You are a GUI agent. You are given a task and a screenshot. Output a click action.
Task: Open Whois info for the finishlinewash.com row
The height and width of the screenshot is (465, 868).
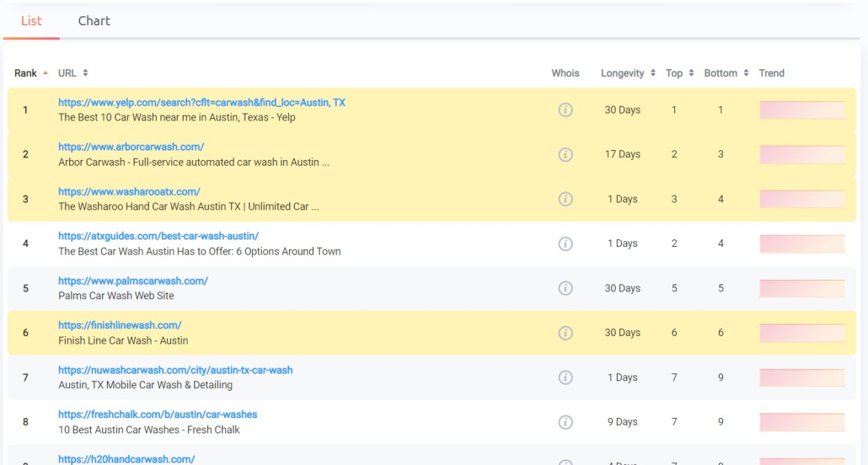click(x=565, y=333)
